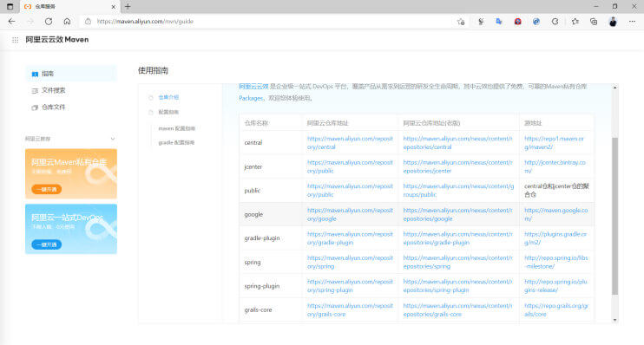Open the Packages link in intro text
Viewport: 644px width, 345px height.
251,98
